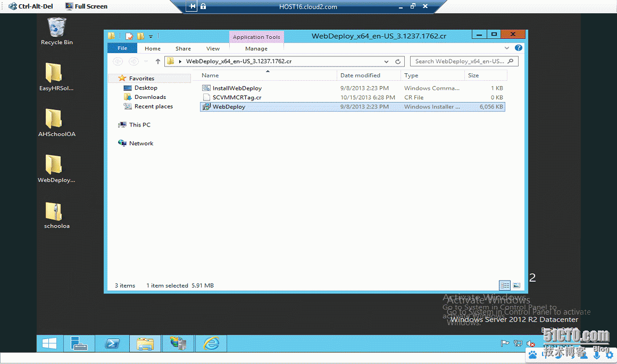Open Explorer Help question mark icon
This screenshot has height=364, width=617.
click(518, 48)
